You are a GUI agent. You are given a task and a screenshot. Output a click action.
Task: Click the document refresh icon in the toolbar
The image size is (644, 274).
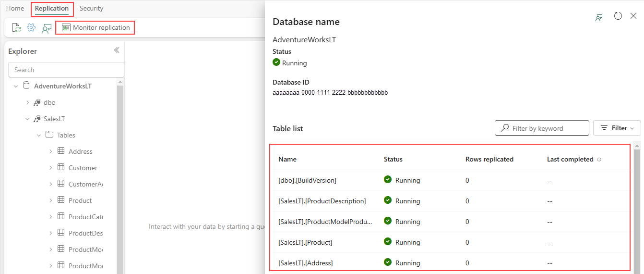17,28
